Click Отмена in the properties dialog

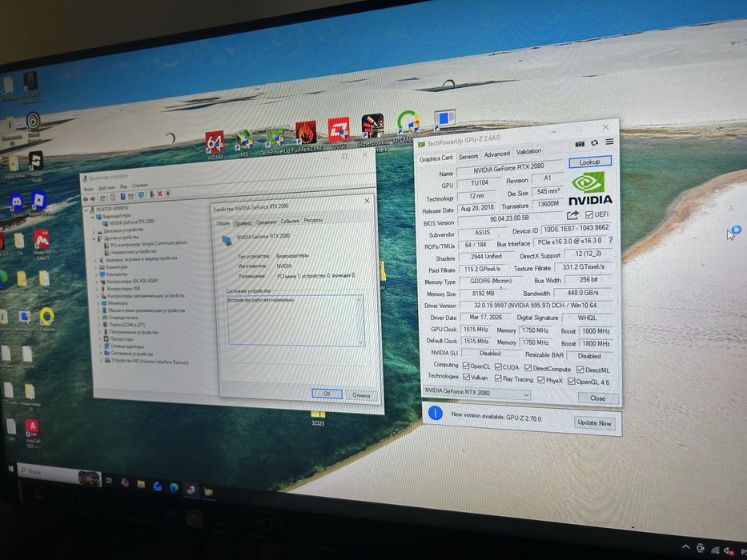[361, 395]
